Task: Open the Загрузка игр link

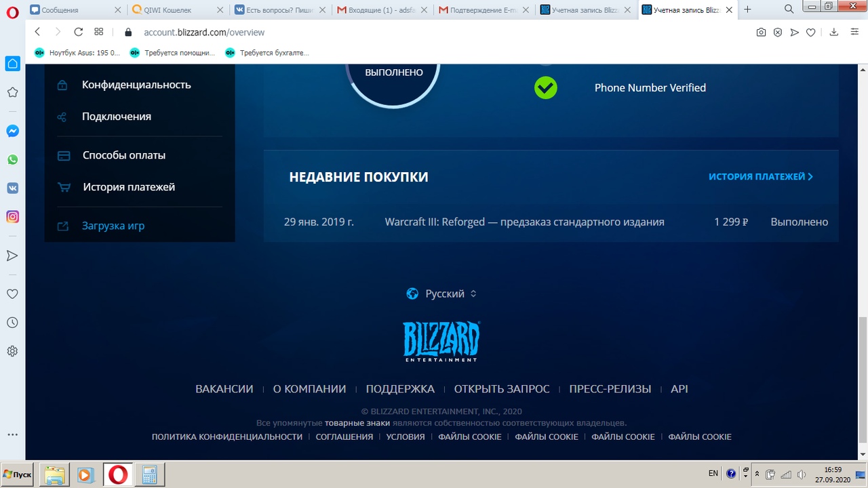Action: point(113,226)
